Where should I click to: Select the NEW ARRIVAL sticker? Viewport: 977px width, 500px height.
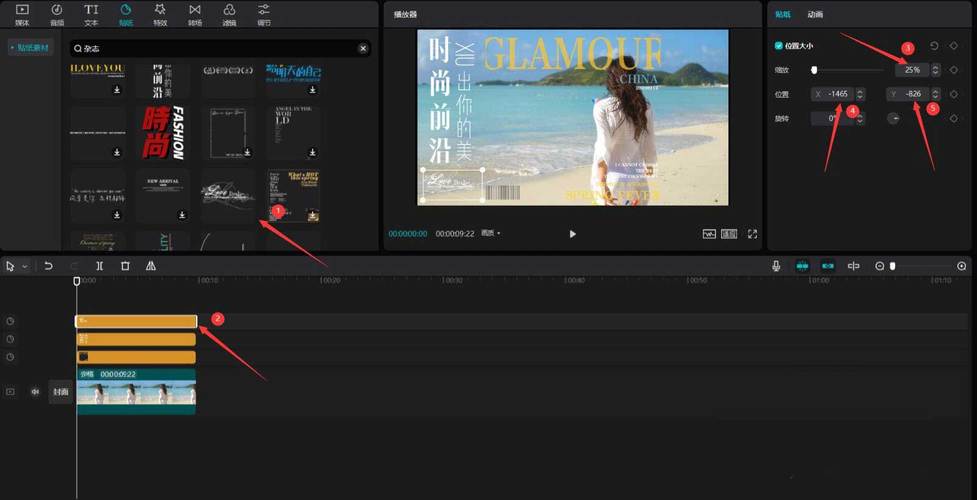coord(163,195)
